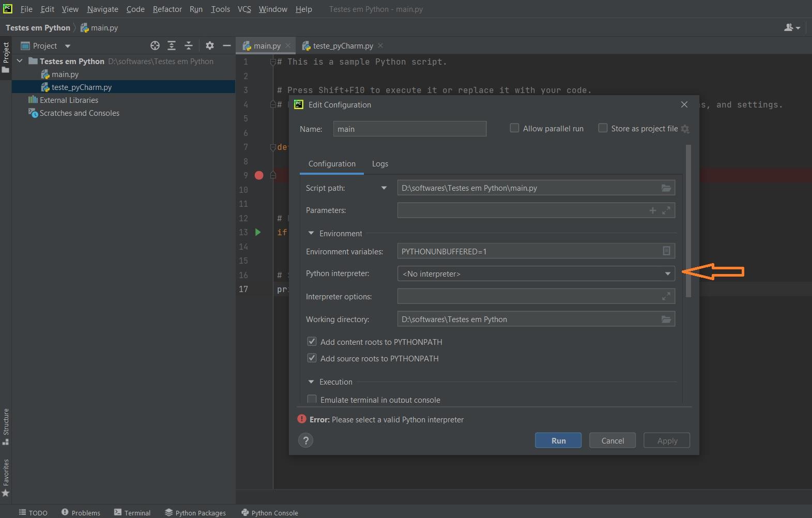Click the Run button in dialog
The height and width of the screenshot is (518, 812).
[x=558, y=440]
